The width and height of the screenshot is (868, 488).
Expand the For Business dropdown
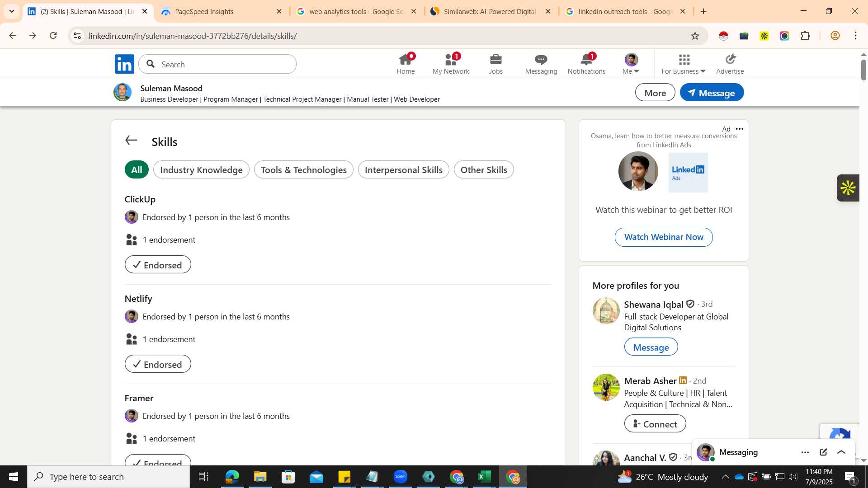point(684,64)
